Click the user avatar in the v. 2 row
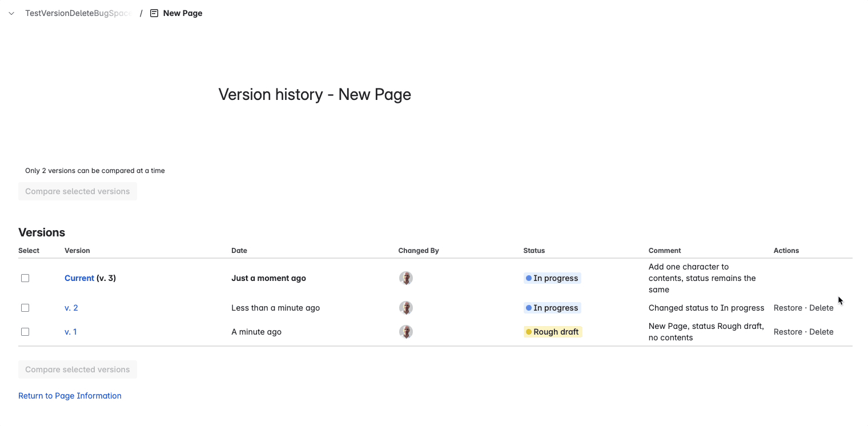The height and width of the screenshot is (426, 868). click(406, 308)
